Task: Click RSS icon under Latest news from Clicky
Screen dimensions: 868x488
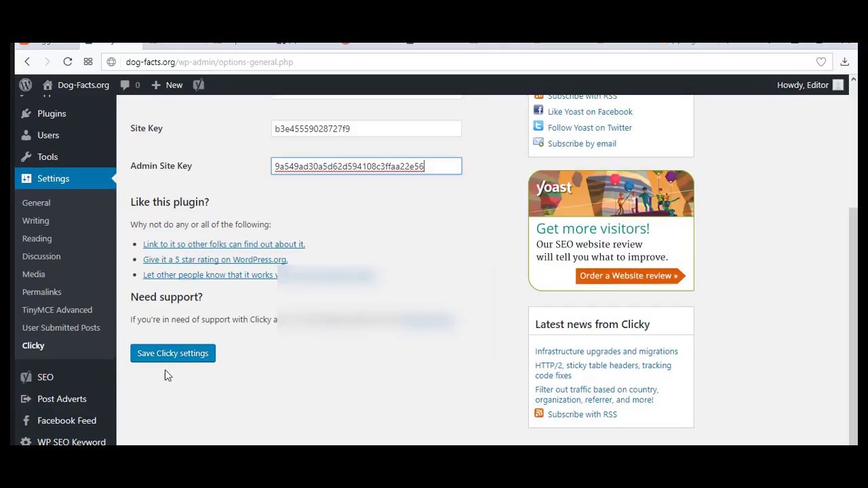Action: tap(539, 413)
